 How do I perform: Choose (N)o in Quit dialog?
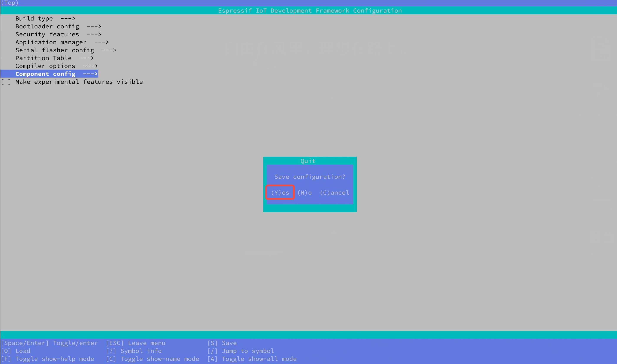coord(305,193)
